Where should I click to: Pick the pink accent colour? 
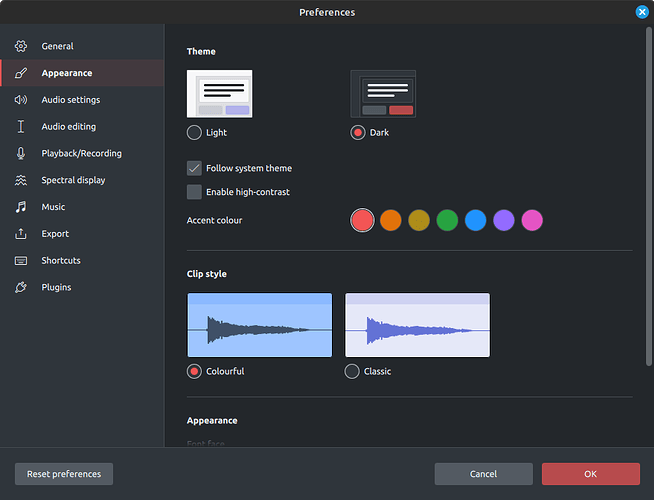pyautogui.click(x=532, y=220)
